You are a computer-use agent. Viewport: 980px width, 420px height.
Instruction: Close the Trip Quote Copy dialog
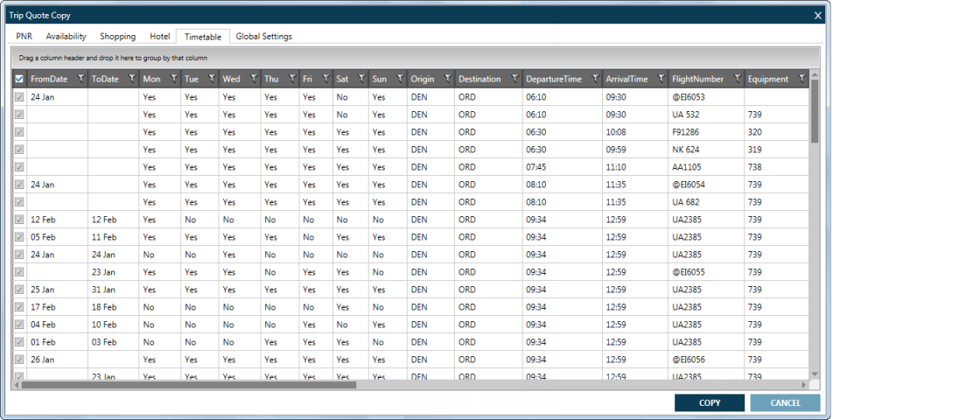point(818,15)
